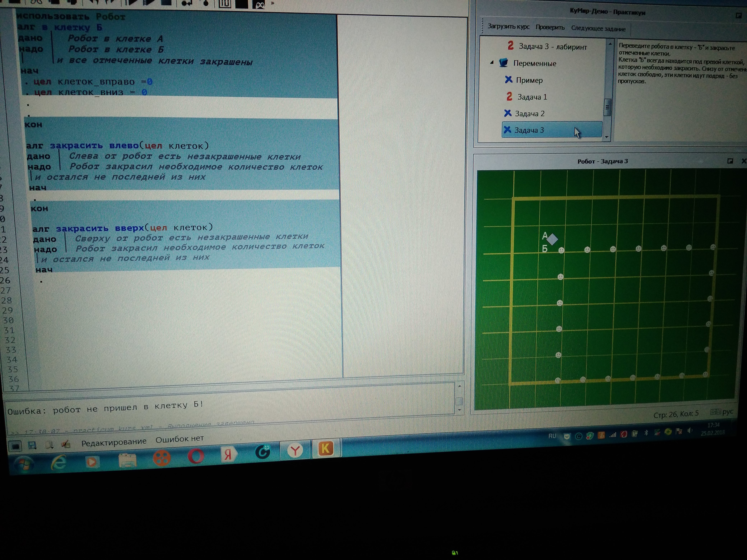This screenshot has height=560, width=747.
Task: Click the orange K KuMir taskbar icon
Action: click(326, 449)
